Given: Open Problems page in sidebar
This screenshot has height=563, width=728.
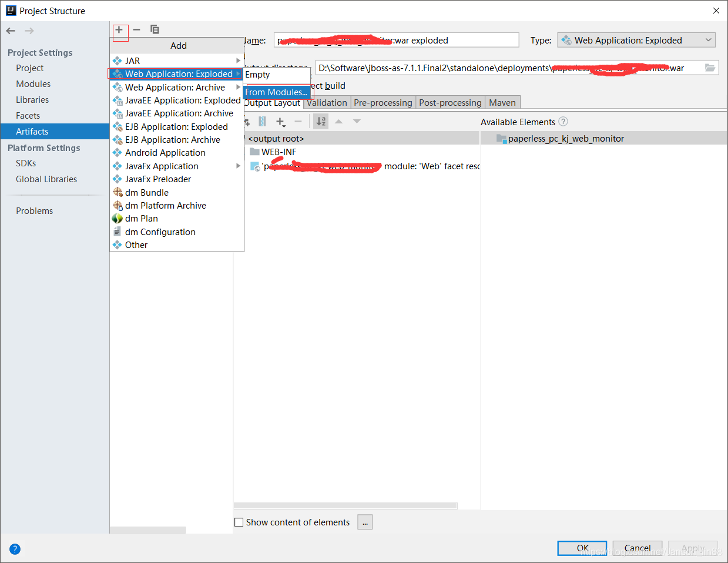Looking at the screenshot, I should pyautogui.click(x=35, y=211).
